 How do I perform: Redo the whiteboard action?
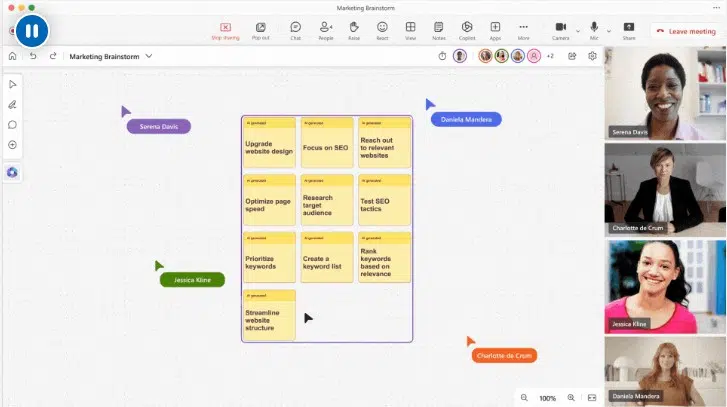tap(53, 56)
